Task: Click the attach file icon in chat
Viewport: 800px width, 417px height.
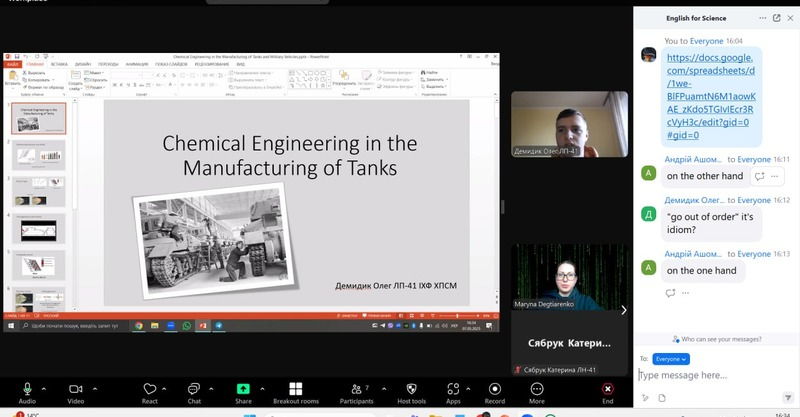Action: click(662, 398)
